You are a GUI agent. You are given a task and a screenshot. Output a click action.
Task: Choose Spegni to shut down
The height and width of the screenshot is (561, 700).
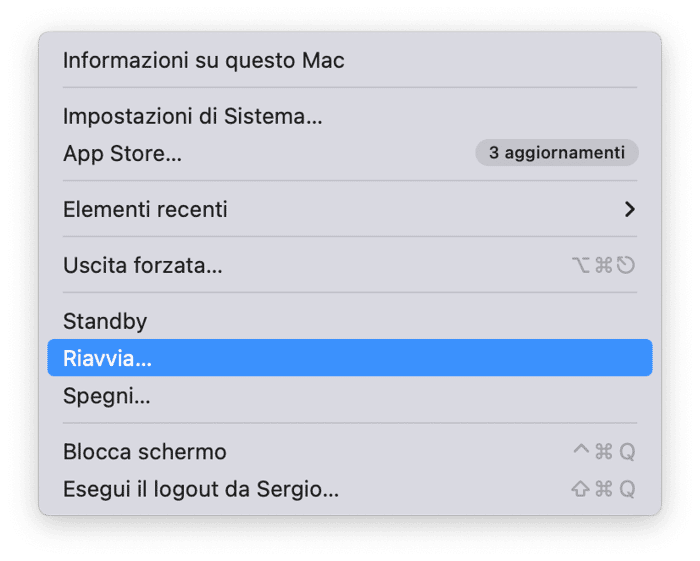pyautogui.click(x=350, y=395)
